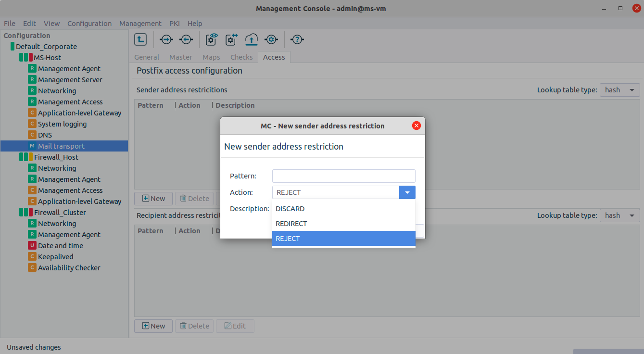Screen dimensions: 644x354
Task: Click the sender table Description column header
Action: [x=235, y=105]
